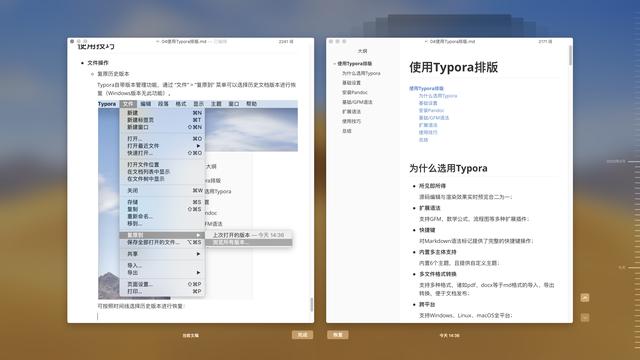Click the 大纲 sidebar header
Screen dimensions: 640x360
click(362, 51)
